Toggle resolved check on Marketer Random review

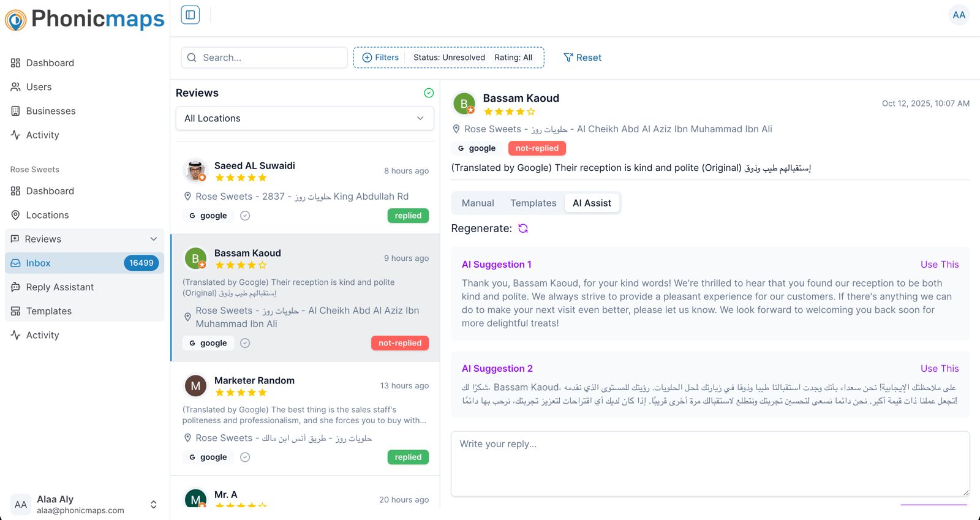click(x=245, y=457)
